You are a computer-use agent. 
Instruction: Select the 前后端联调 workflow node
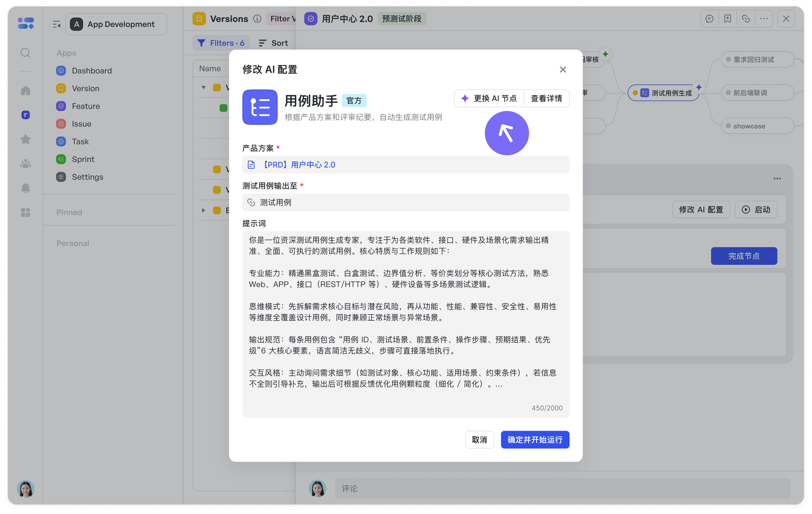click(x=758, y=93)
